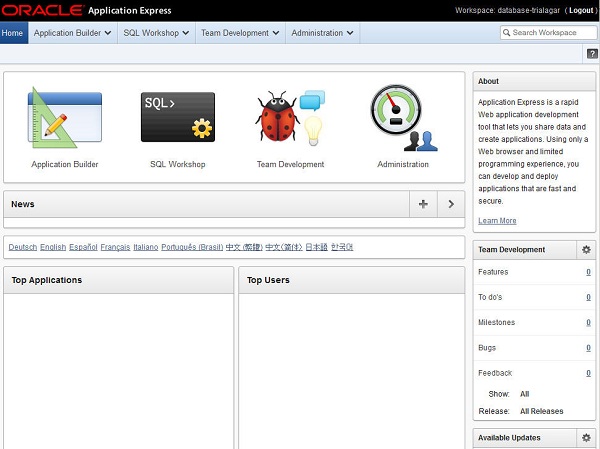The height and width of the screenshot is (449, 600).
Task: Expand the SQL Workshop menu arrow
Action: [x=186, y=33]
